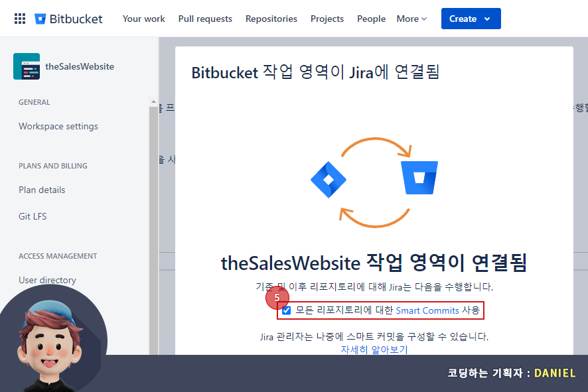
Task: Click the PLANS AND BILLING heading
Action: [53, 166]
